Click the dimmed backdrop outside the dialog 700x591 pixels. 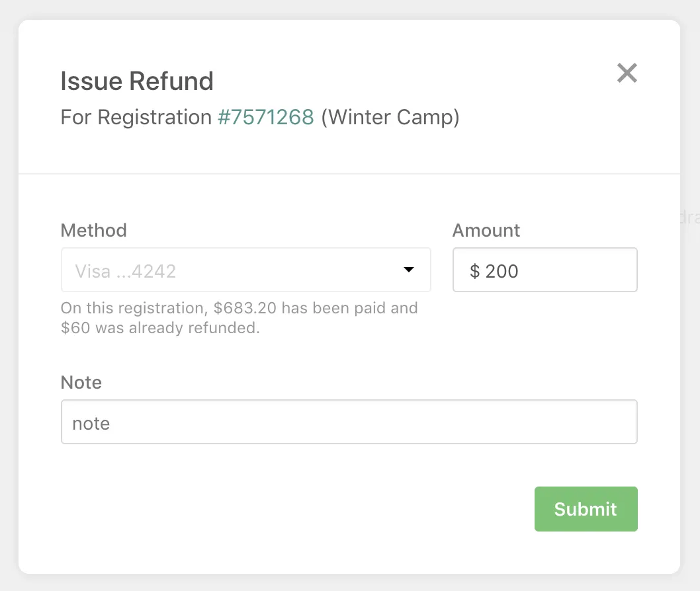point(690,397)
